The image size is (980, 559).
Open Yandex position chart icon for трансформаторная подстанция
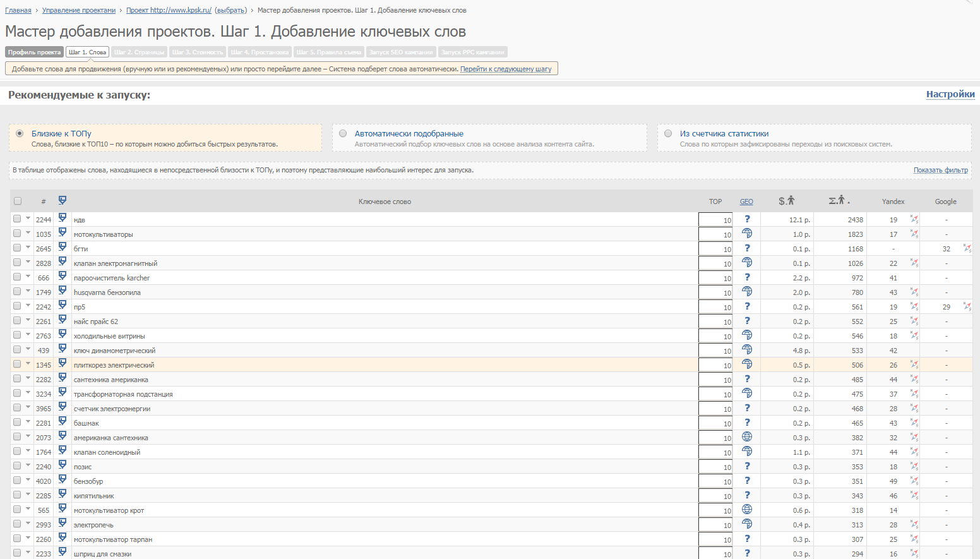[x=914, y=394]
